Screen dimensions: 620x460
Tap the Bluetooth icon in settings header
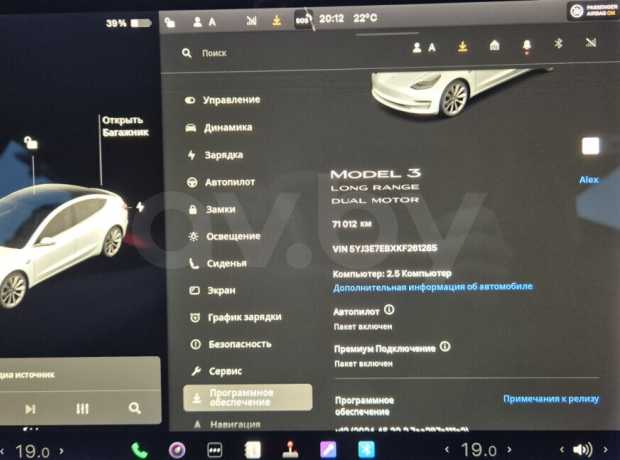(x=558, y=43)
